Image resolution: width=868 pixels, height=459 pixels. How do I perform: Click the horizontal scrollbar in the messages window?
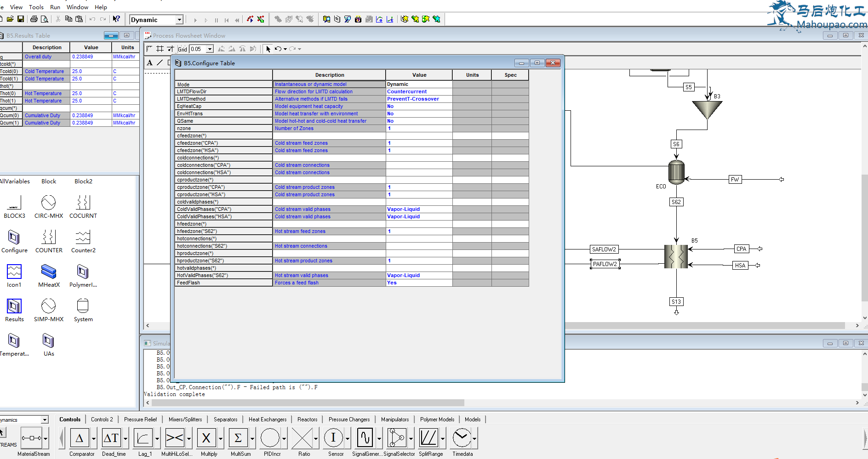click(308, 403)
